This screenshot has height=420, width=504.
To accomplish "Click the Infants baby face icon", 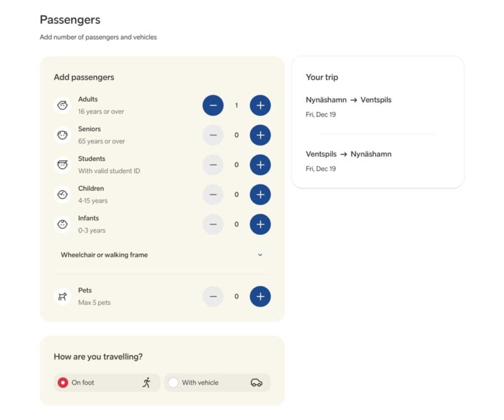I will coord(62,224).
